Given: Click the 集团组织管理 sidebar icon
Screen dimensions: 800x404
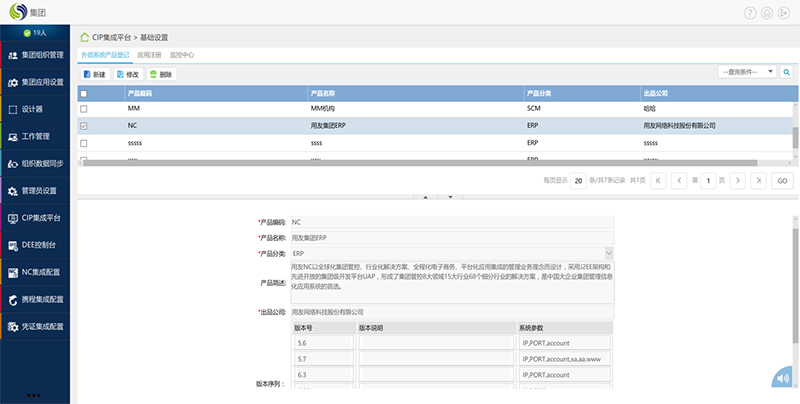Looking at the screenshot, I should (13, 55).
